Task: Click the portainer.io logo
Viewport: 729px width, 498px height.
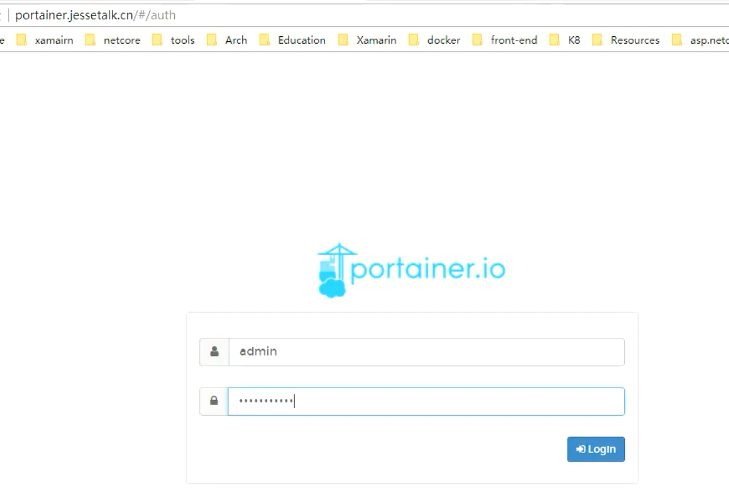Action: [411, 270]
